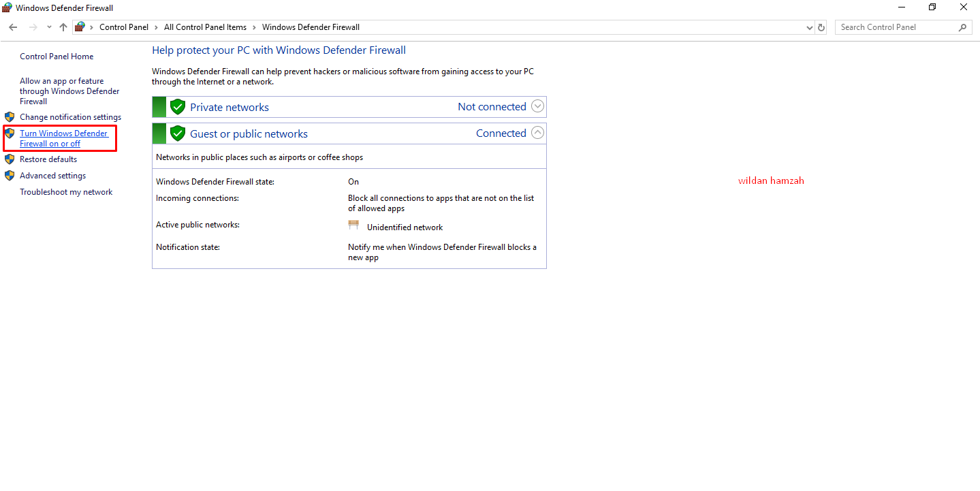Click the Unidentified network label
The width and height of the screenshot is (980, 491).
click(x=405, y=227)
